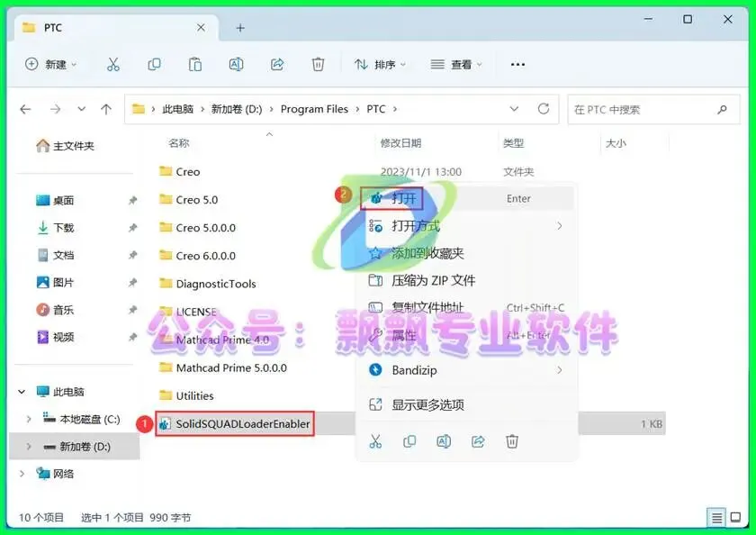Sort by 大小 column header
The height and width of the screenshot is (535, 756).
(616, 143)
